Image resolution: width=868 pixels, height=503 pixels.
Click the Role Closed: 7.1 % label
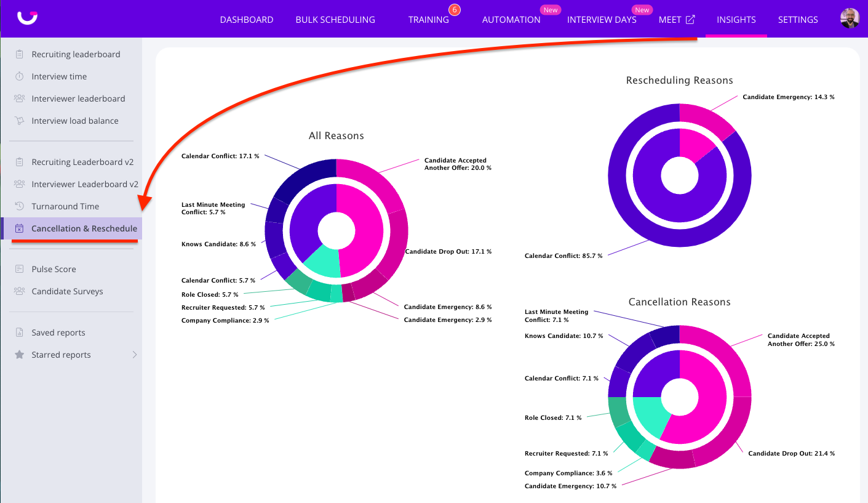point(553,418)
